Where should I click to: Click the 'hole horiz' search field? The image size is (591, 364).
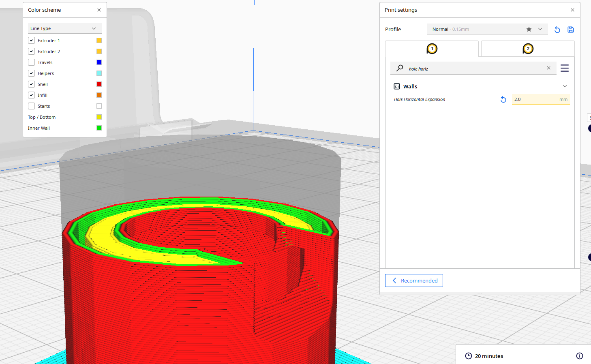pyautogui.click(x=473, y=69)
